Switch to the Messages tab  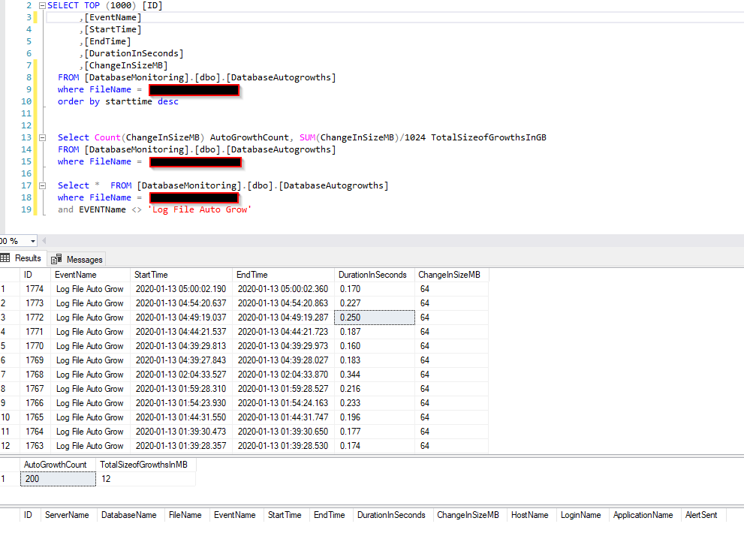pos(77,259)
